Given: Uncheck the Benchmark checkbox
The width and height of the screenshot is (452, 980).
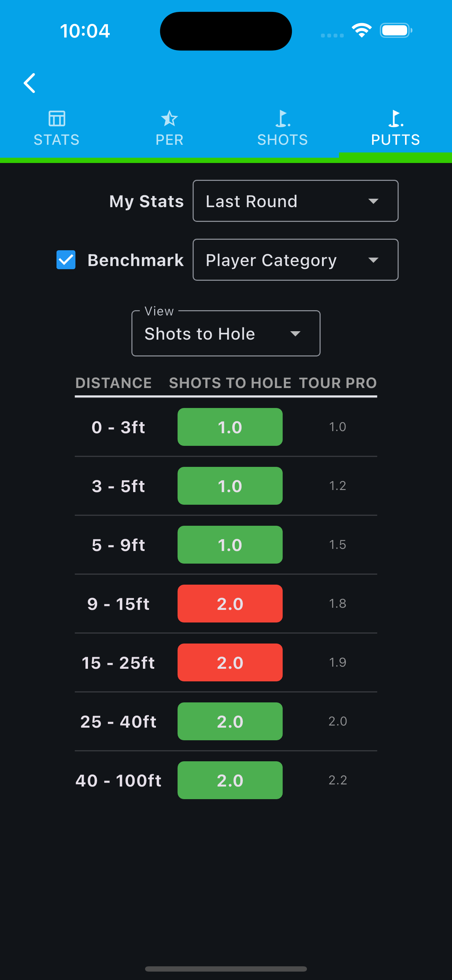Looking at the screenshot, I should coord(66,260).
